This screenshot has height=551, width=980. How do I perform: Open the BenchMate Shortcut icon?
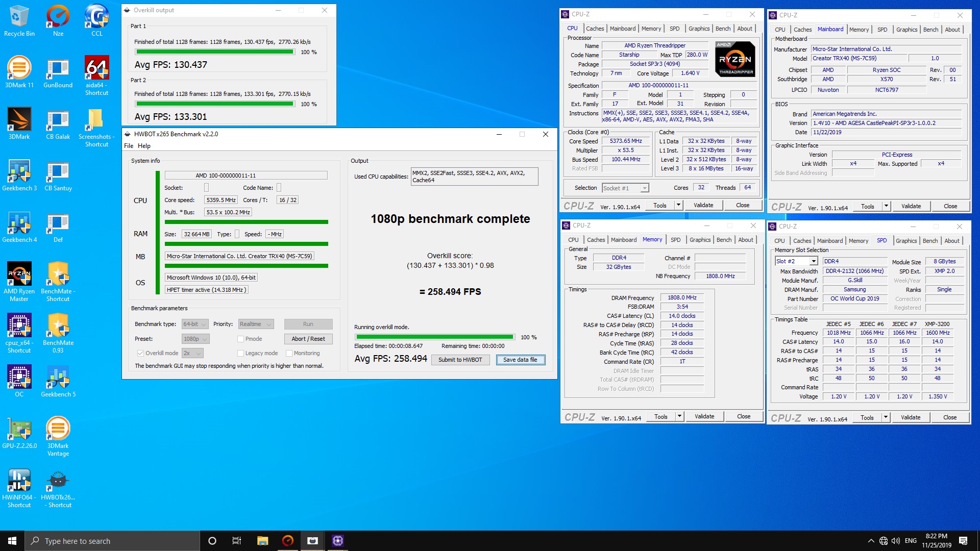[58, 282]
